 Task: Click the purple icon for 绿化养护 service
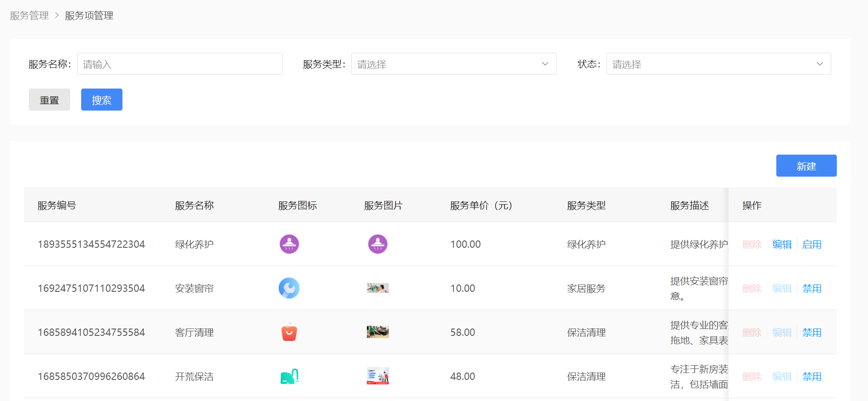click(289, 244)
